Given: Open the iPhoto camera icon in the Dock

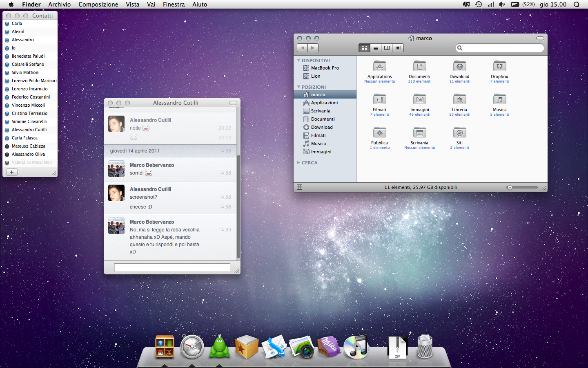Looking at the screenshot, I should 302,348.
